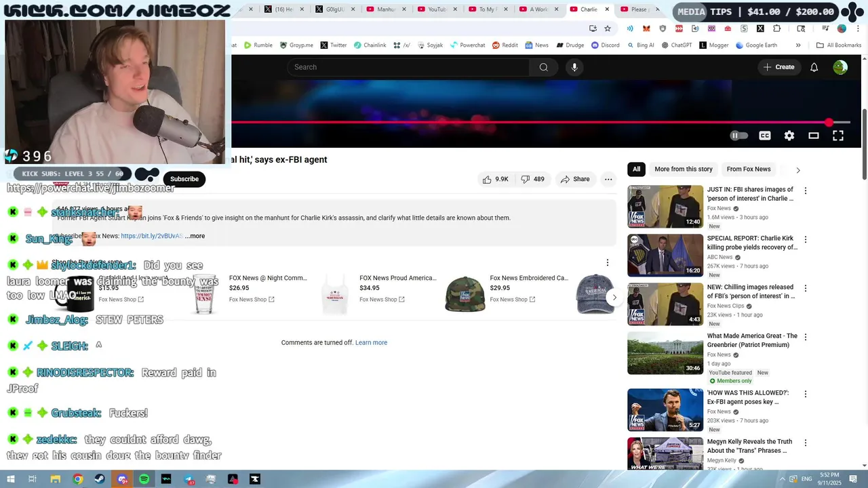Open the YouTube account avatar menu
Viewport: 868px width, 488px height.
(x=840, y=67)
